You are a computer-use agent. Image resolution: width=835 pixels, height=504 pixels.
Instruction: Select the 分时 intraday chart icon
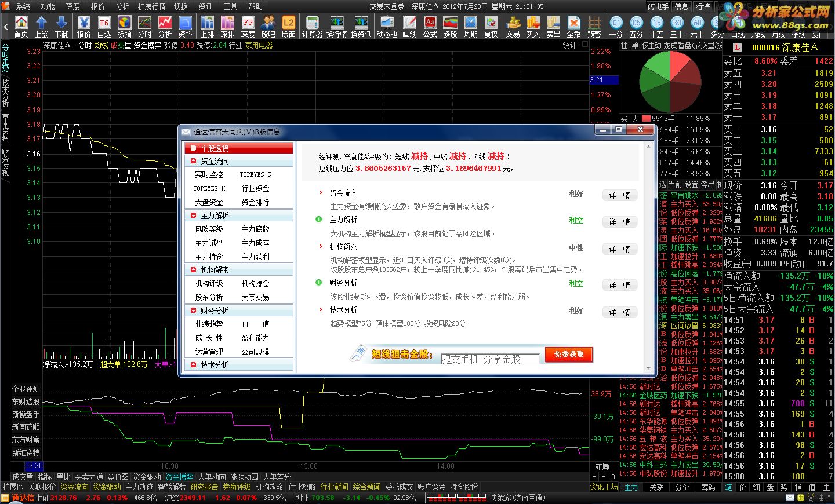[145, 26]
